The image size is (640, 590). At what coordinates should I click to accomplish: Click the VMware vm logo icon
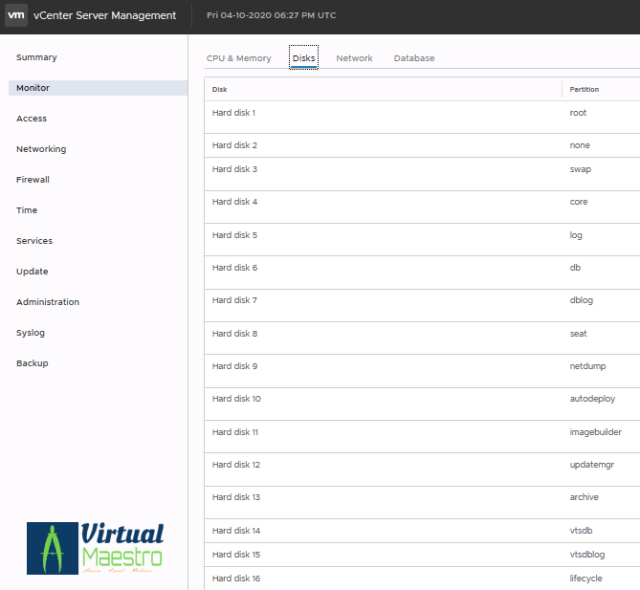click(16, 15)
